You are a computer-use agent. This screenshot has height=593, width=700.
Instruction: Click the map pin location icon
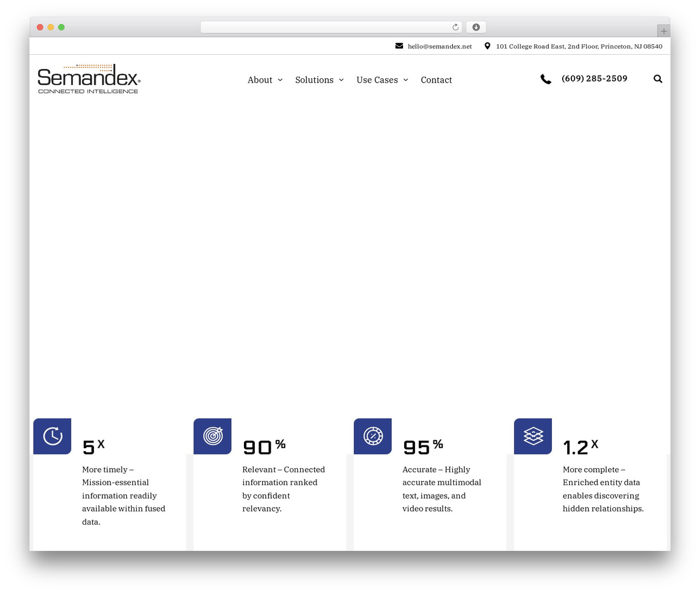[487, 46]
